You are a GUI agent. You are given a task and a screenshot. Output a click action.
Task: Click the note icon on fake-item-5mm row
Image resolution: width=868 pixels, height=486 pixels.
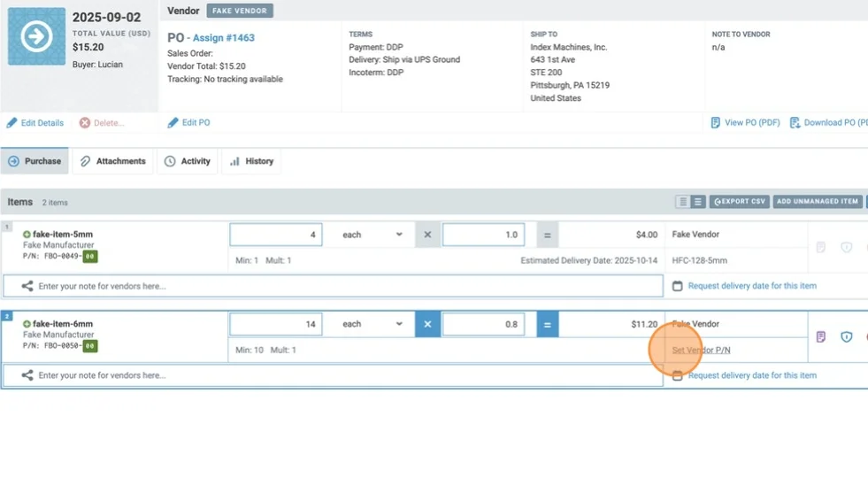[821, 248]
